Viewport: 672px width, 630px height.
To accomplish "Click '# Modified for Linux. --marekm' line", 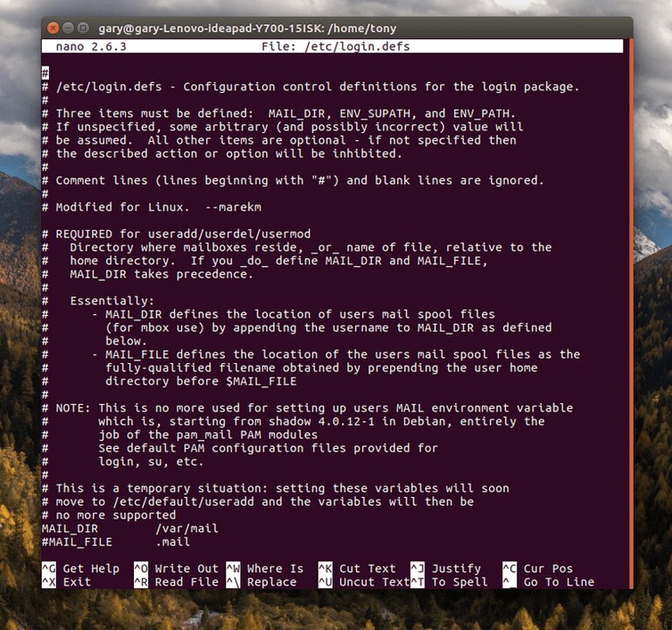I will pos(152,207).
